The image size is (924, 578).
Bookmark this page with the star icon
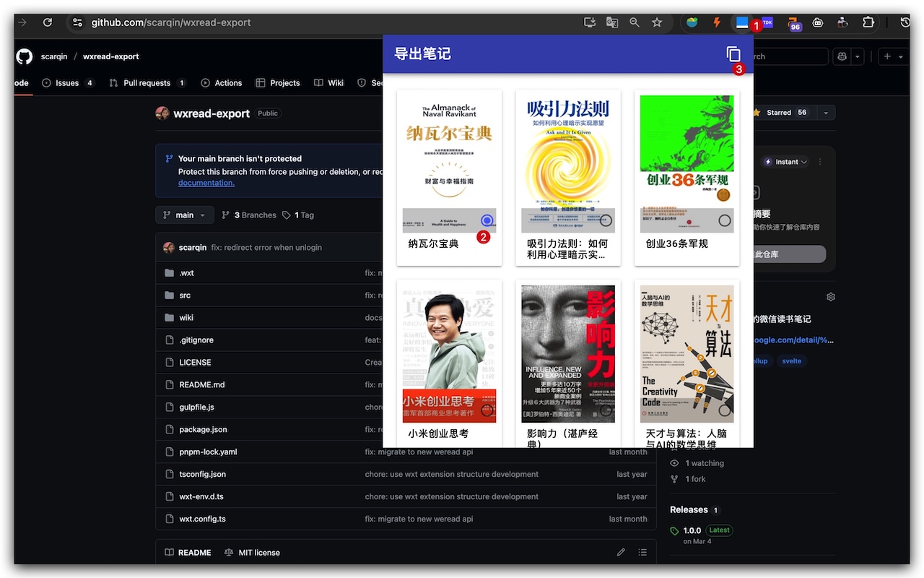657,22
